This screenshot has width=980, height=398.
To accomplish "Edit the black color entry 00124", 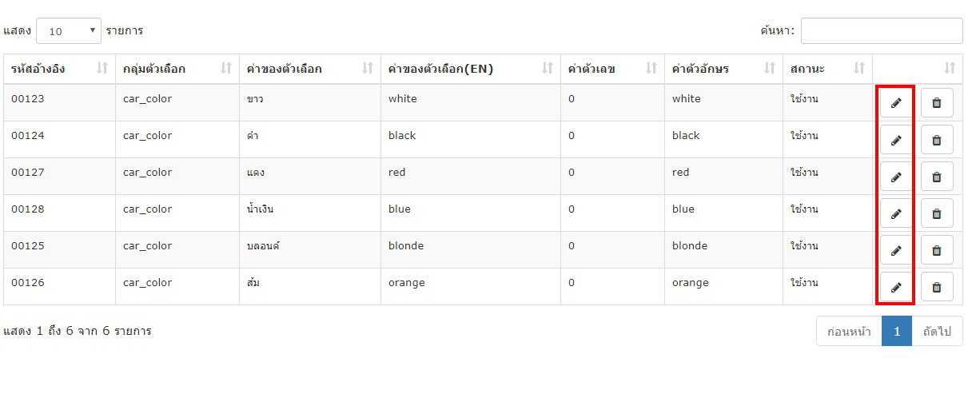I will click(896, 140).
